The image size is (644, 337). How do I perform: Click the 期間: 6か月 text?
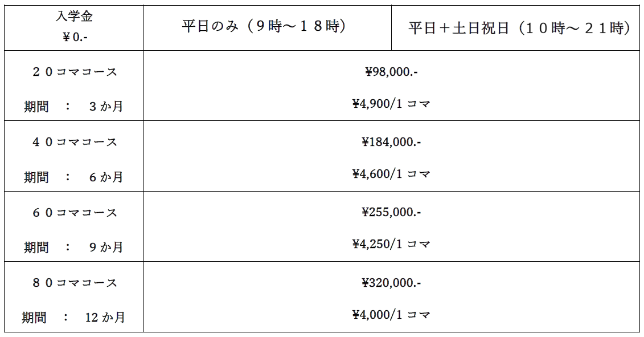point(73,177)
